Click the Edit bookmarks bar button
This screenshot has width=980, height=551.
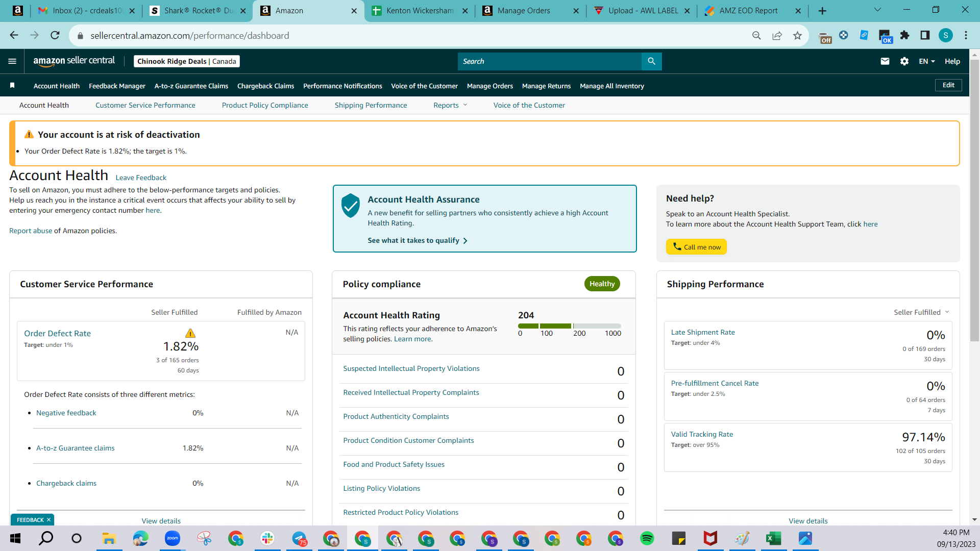coord(948,85)
